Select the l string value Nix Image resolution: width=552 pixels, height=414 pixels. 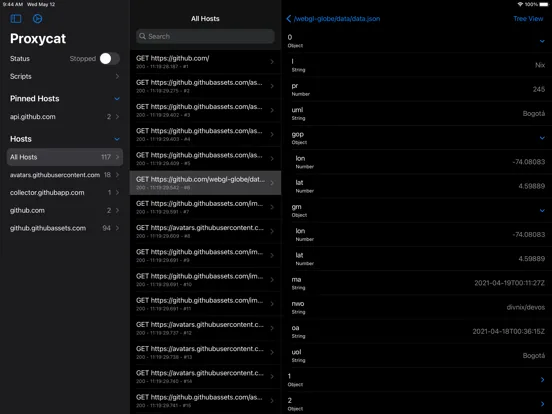pos(540,65)
